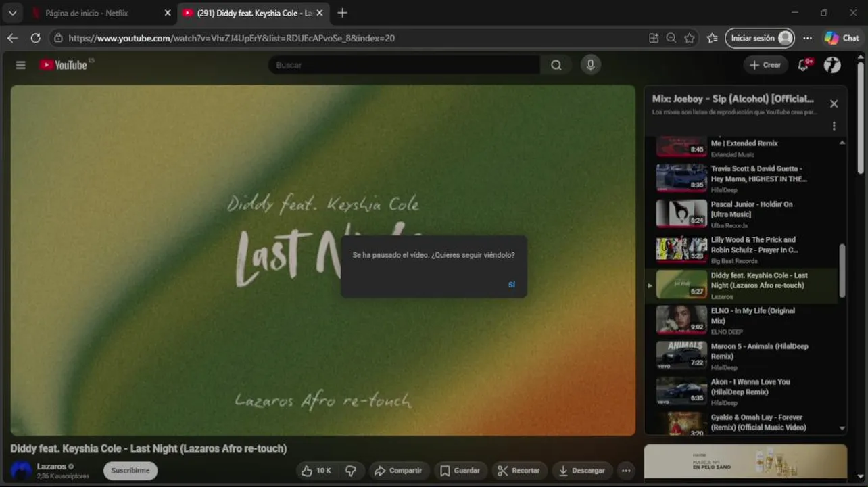Open browser settings and more menu
Image resolution: width=868 pixels, height=487 pixels.
pyautogui.click(x=807, y=38)
